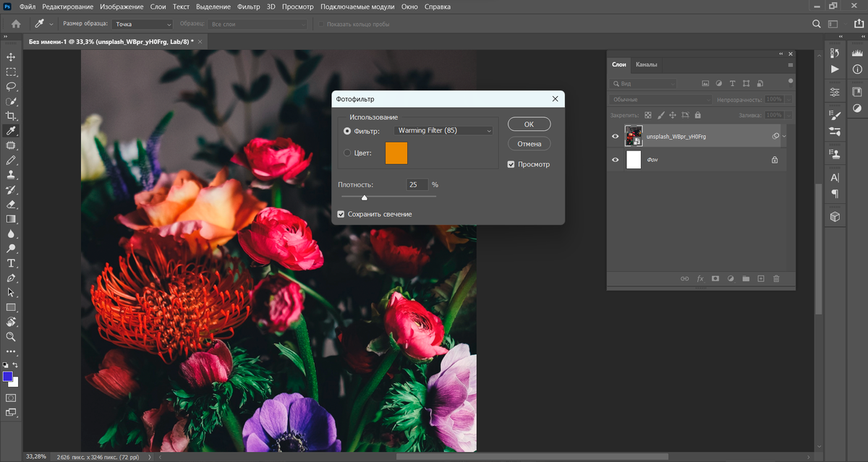This screenshot has height=462, width=868.
Task: Open the History panel icon
Action: (835, 54)
